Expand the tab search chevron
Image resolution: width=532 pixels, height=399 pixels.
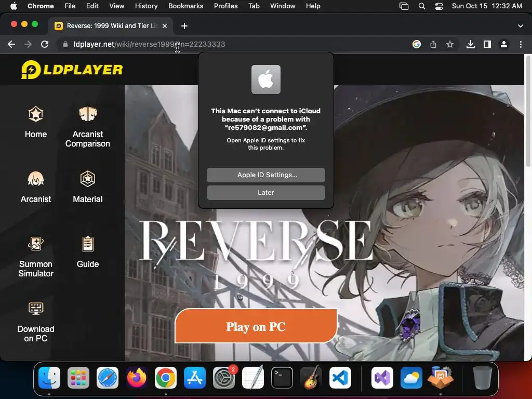click(x=521, y=26)
